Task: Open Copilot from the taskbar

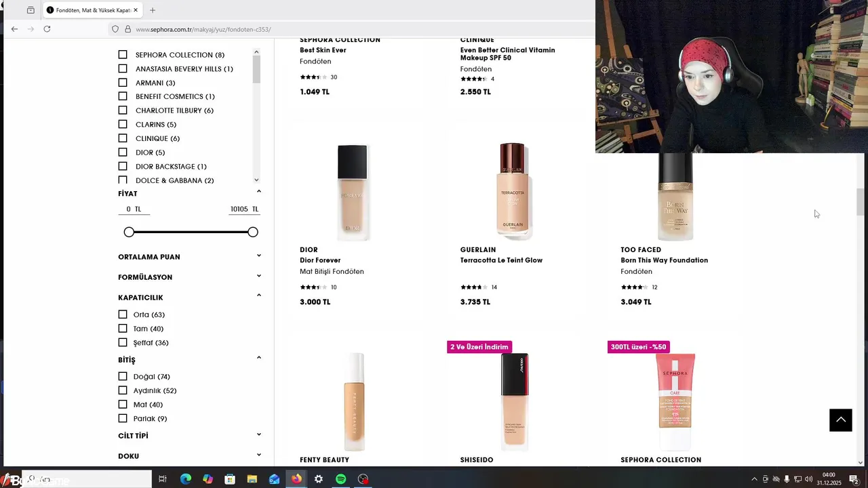Action: tap(208, 479)
